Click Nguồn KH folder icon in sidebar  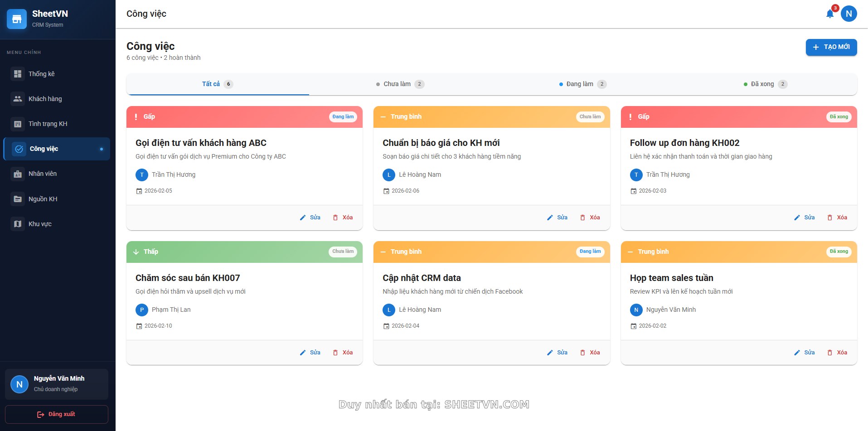point(18,199)
